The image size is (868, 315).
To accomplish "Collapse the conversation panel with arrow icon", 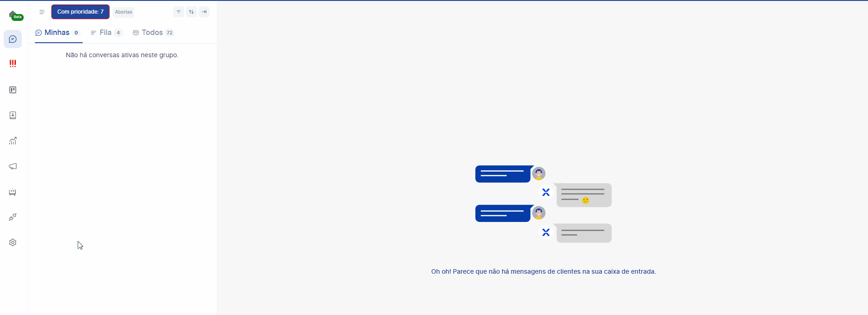I will point(204,12).
